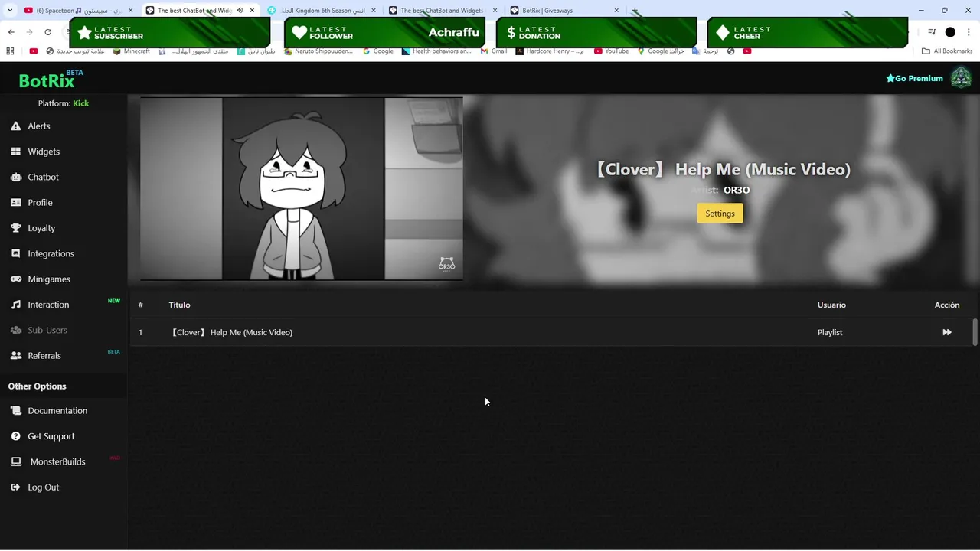Open Documentation via the book icon
The width and height of the screenshot is (980, 551).
15,410
